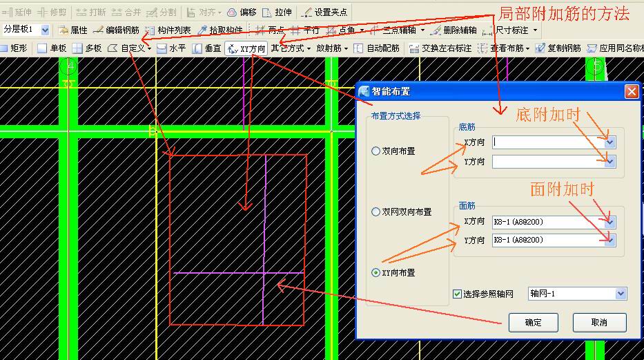Screen dimensions: 644x360
Task: Click 编辑钢筋 (edit rebar)
Action: (x=116, y=30)
